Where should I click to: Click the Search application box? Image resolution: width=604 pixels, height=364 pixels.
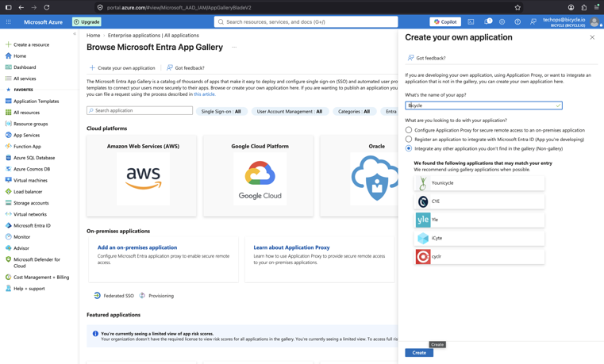pos(140,110)
